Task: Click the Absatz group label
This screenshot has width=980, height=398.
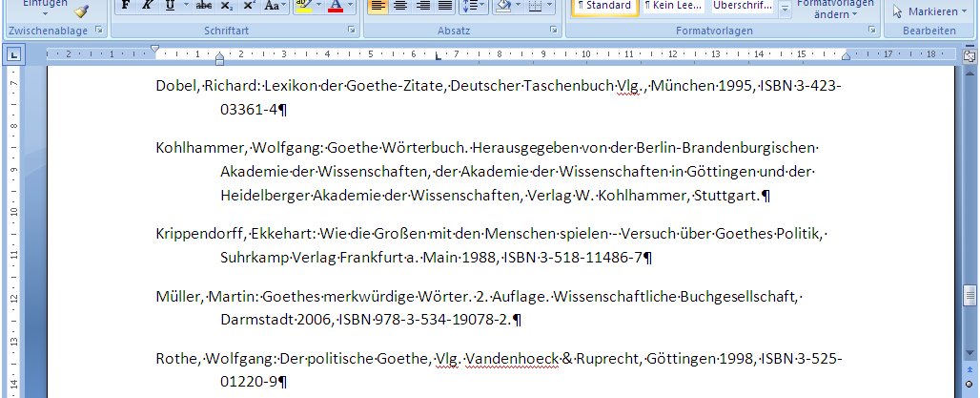Action: [454, 30]
